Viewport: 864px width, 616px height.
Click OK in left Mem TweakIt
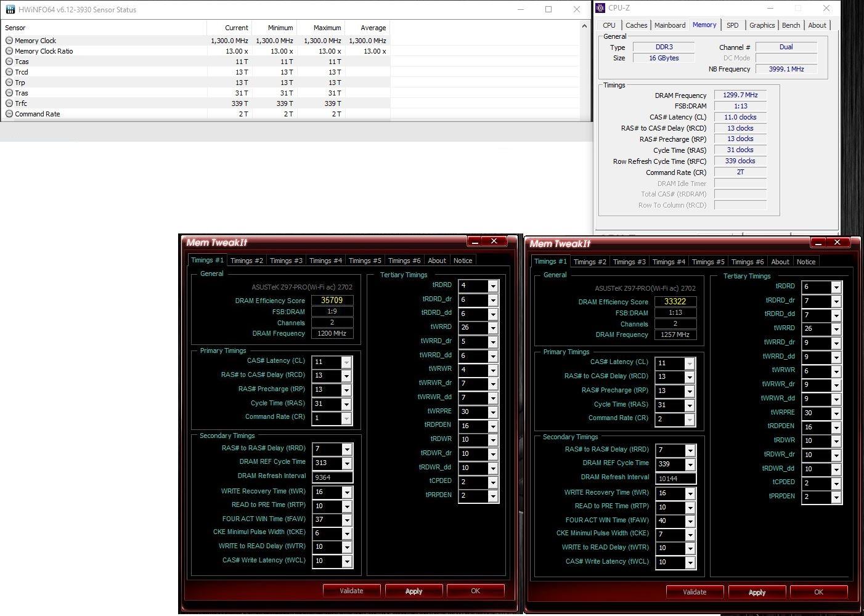pos(475,591)
